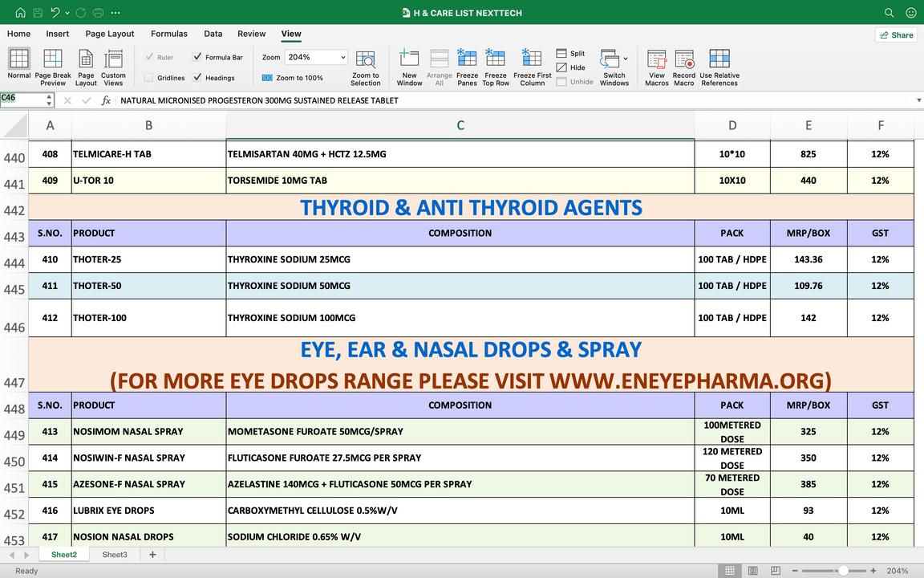This screenshot has width=924, height=578.
Task: Click Freeze Panes
Action: (x=467, y=67)
